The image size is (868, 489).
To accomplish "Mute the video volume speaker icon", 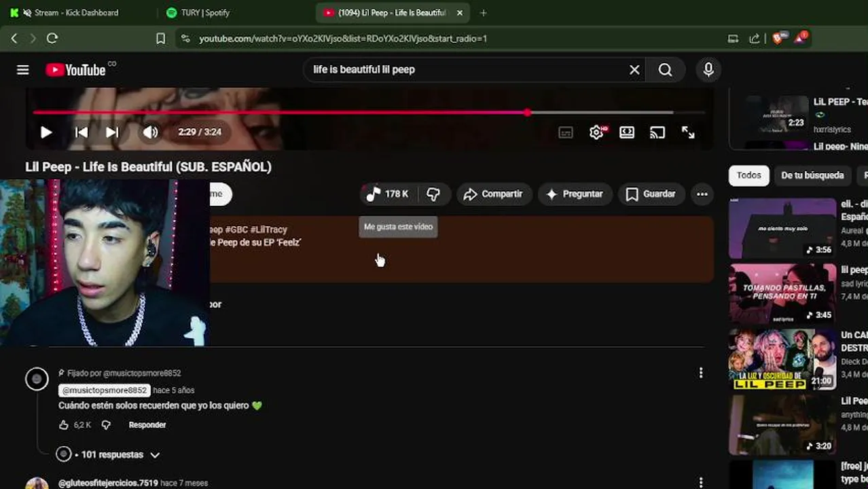I will (x=150, y=132).
